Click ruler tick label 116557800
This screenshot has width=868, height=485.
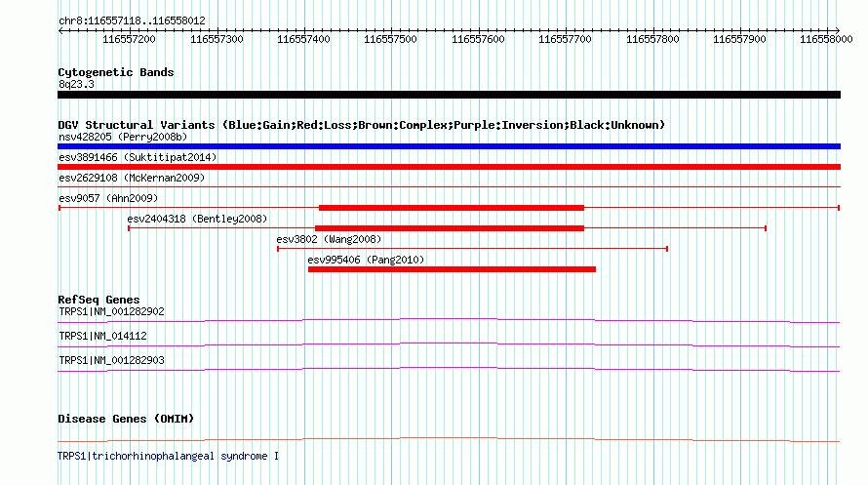(652, 39)
